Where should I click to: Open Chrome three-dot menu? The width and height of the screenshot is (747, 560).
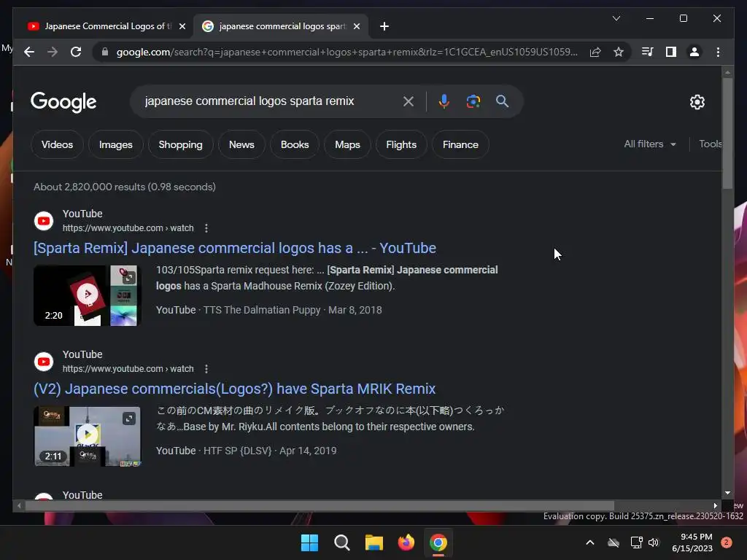point(718,52)
